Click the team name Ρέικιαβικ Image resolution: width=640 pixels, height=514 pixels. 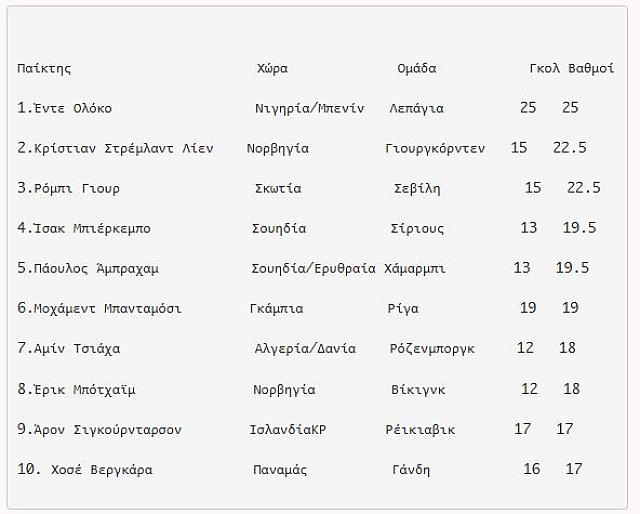pyautogui.click(x=420, y=429)
